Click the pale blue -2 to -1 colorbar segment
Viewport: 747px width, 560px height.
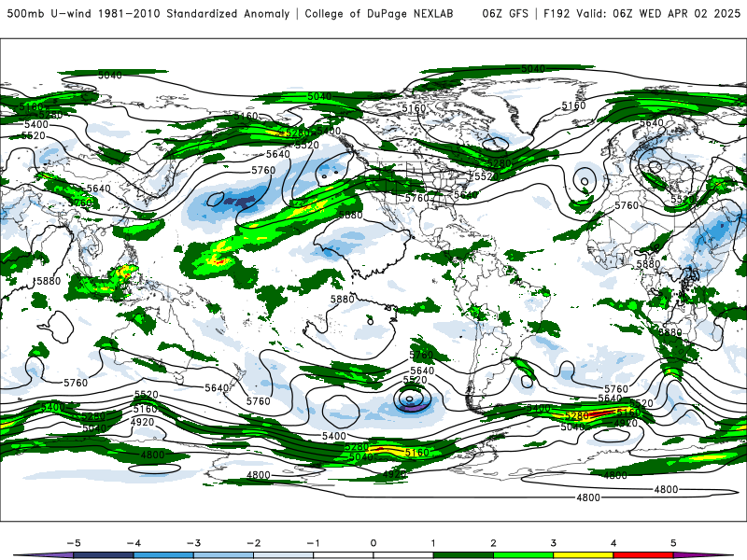click(x=284, y=555)
